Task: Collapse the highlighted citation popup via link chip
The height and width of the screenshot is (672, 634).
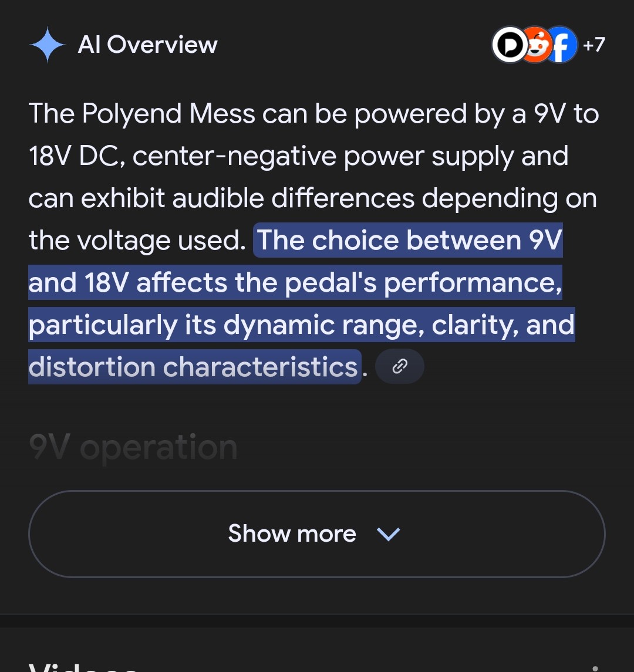Action: [400, 366]
